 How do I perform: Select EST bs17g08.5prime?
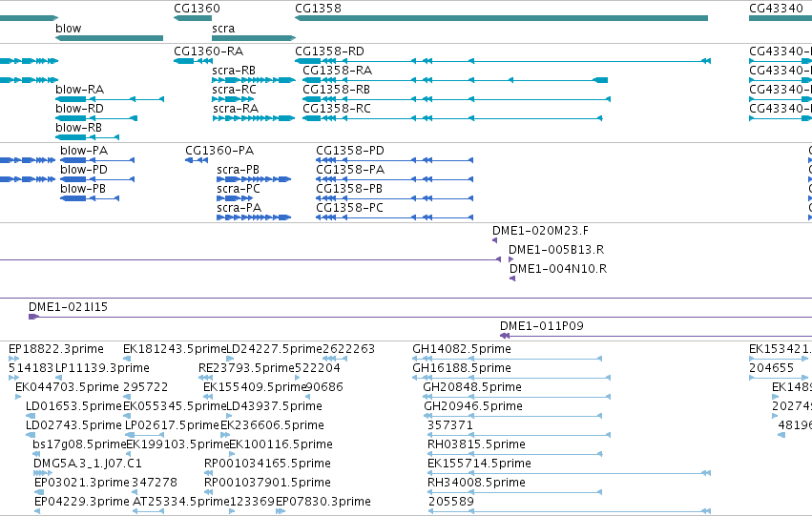coord(79,444)
